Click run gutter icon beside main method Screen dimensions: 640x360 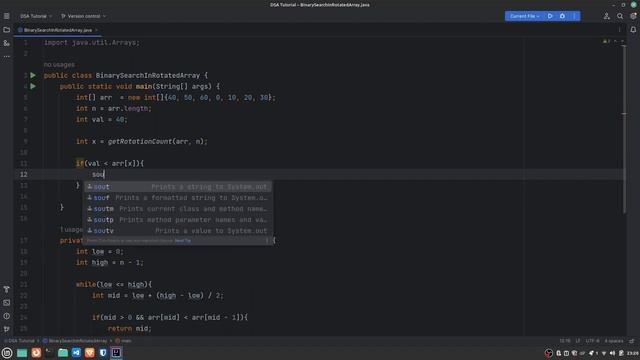(x=33, y=86)
